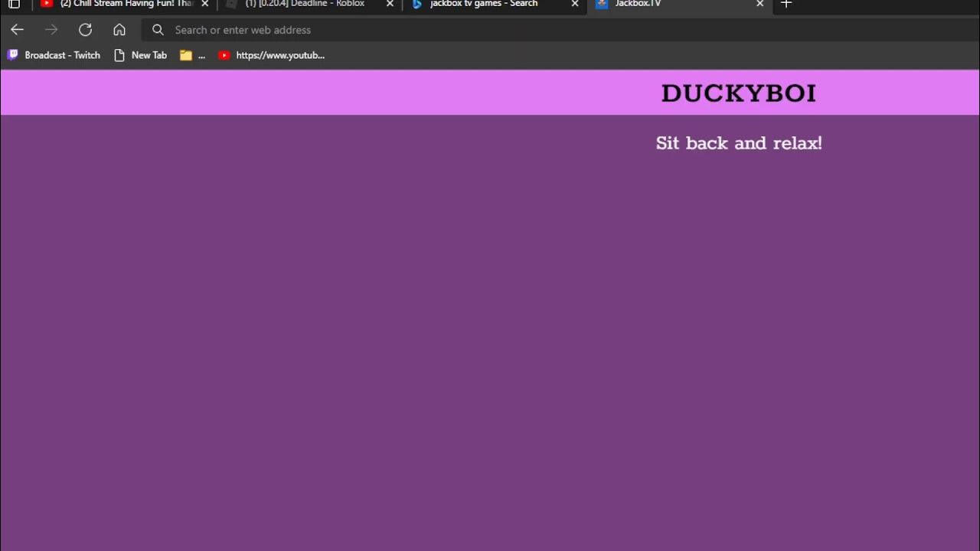
Task: Click the browser back arrow
Action: 17,30
